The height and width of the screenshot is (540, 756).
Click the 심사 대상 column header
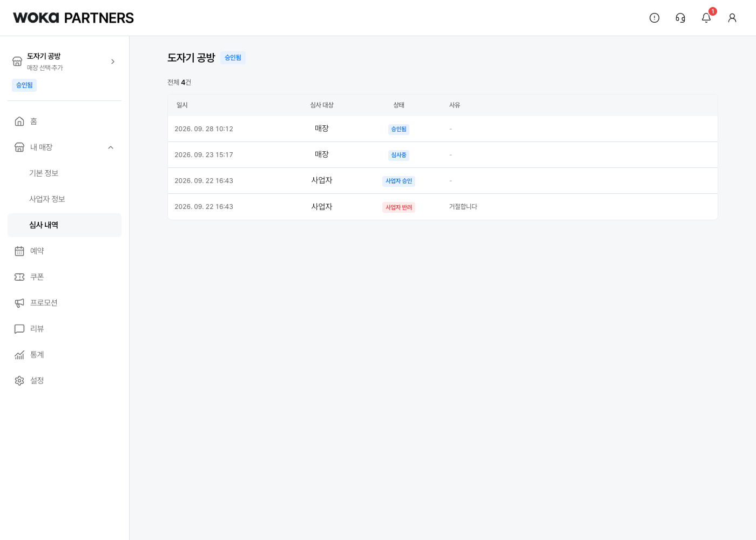coord(322,105)
